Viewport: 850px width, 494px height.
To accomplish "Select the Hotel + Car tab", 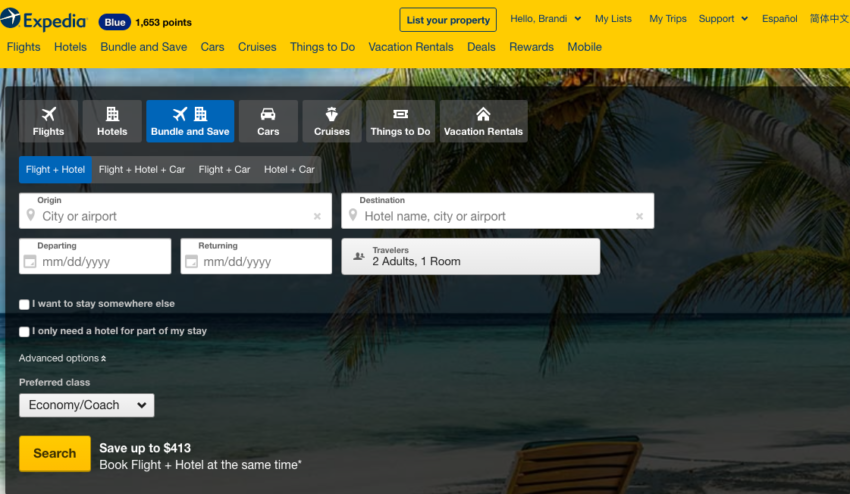I will (289, 170).
